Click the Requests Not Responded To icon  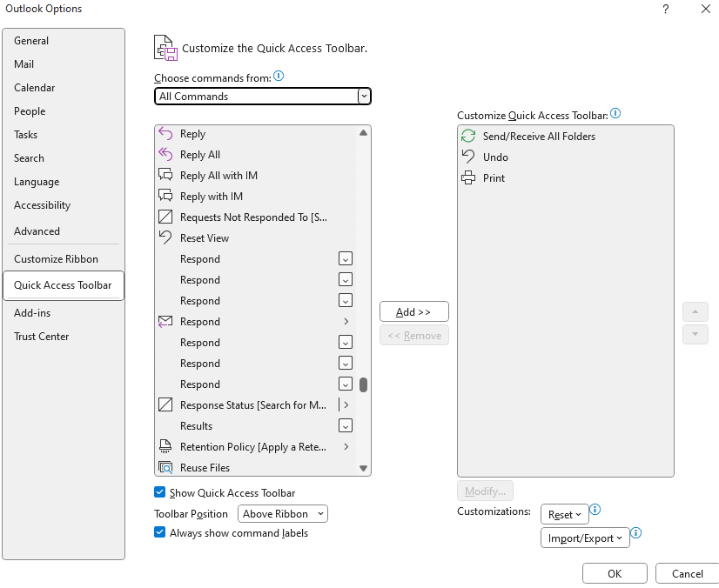click(x=165, y=217)
